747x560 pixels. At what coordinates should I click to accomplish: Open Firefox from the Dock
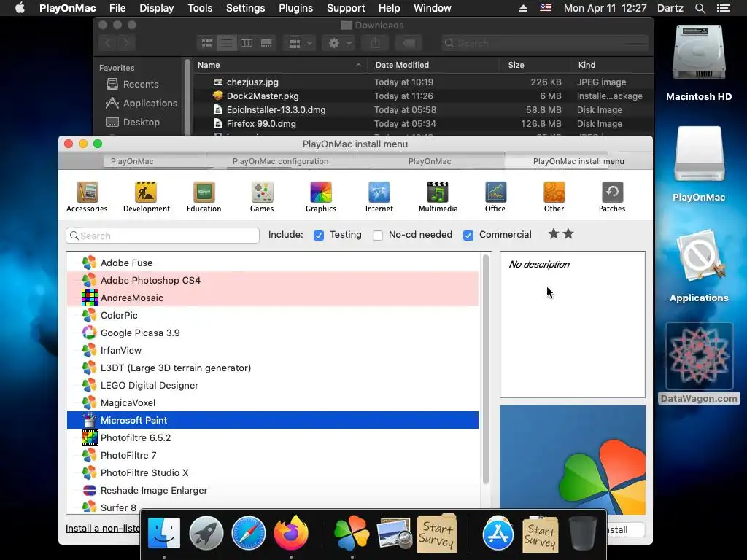(x=291, y=533)
